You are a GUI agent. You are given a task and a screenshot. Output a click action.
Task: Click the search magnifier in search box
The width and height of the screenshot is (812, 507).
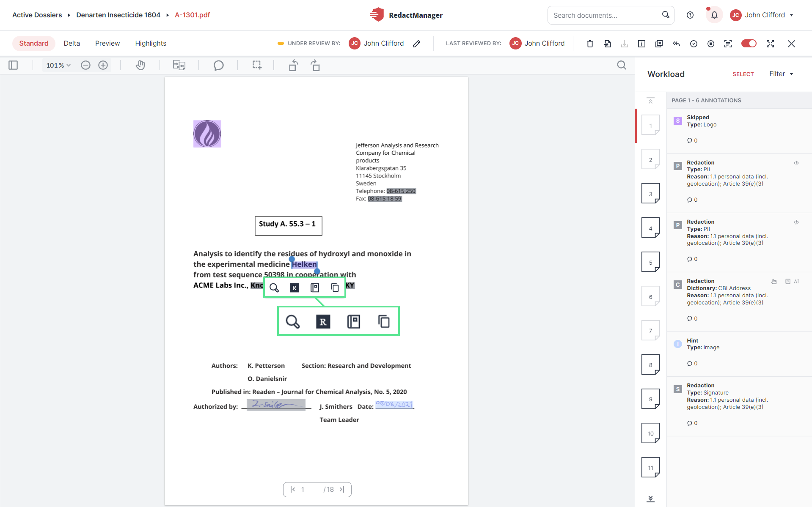point(666,15)
